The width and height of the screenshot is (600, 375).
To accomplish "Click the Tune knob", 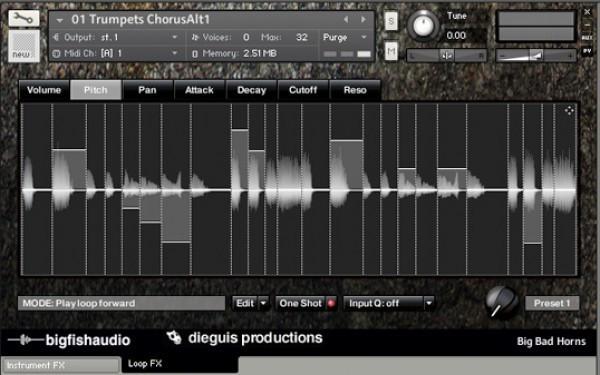I will pyautogui.click(x=423, y=26).
